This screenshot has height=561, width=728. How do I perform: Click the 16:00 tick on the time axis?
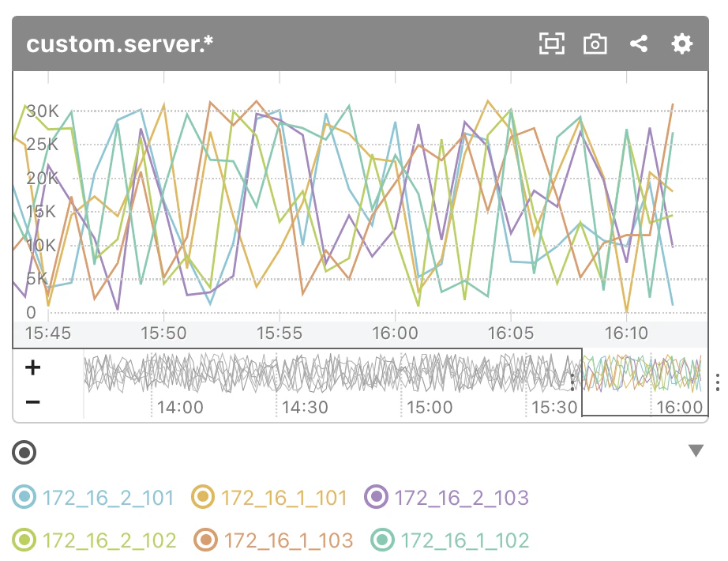395,333
